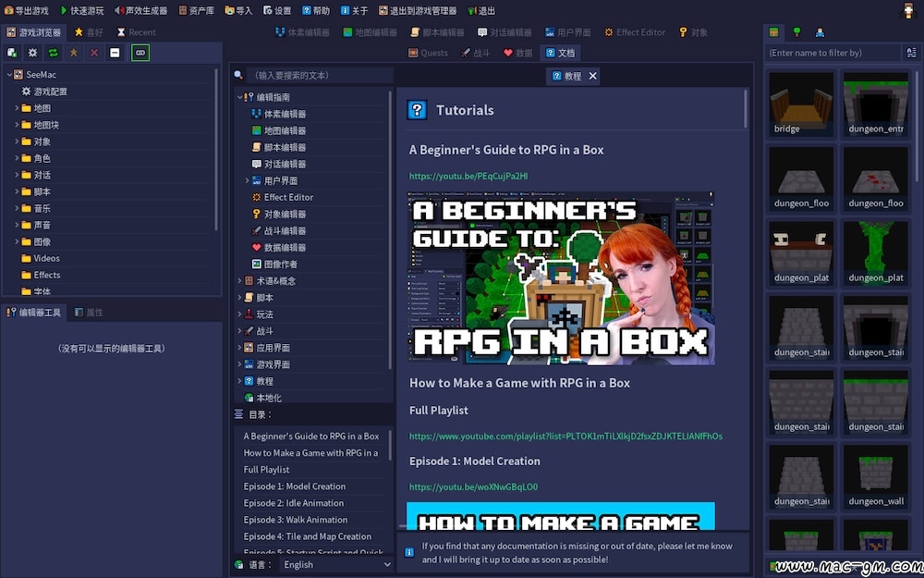Screen dimensions: 924x578
Task: Click the gear icon in Game Explorer toolbar
Action: click(32, 53)
